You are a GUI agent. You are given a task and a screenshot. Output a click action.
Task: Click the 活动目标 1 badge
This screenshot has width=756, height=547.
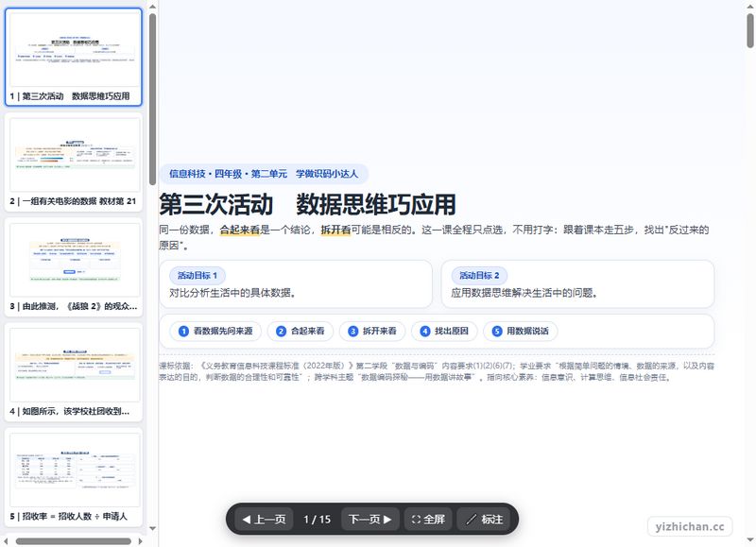(x=198, y=276)
